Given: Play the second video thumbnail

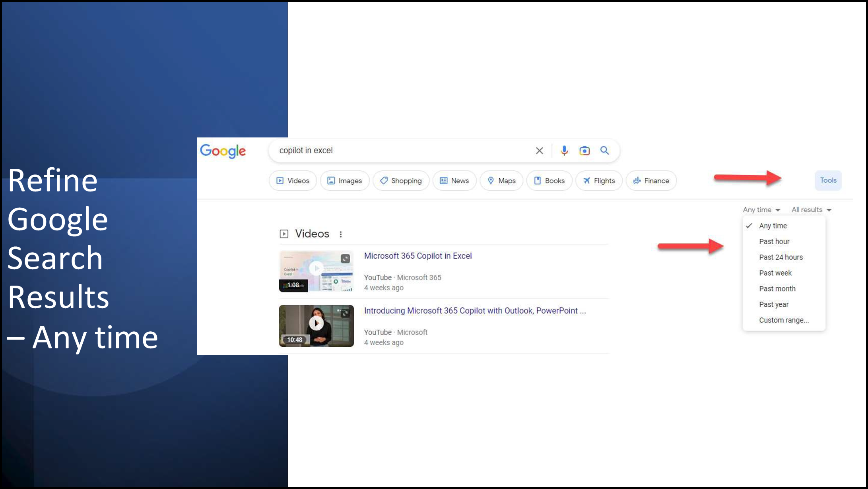Looking at the screenshot, I should click(x=316, y=323).
